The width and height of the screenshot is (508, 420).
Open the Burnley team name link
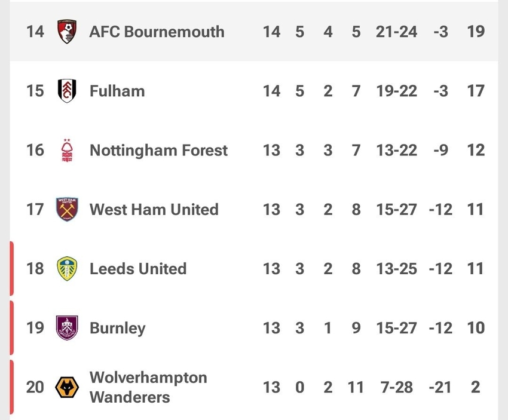[117, 327]
